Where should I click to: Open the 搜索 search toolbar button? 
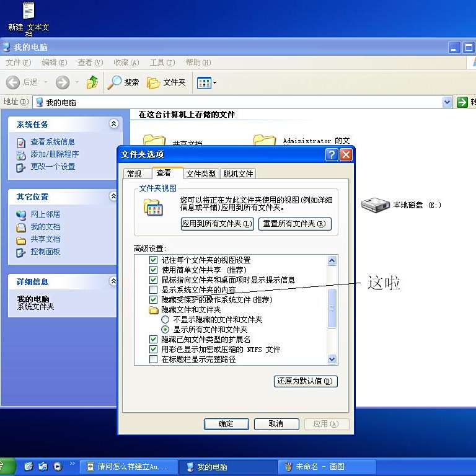coord(123,82)
